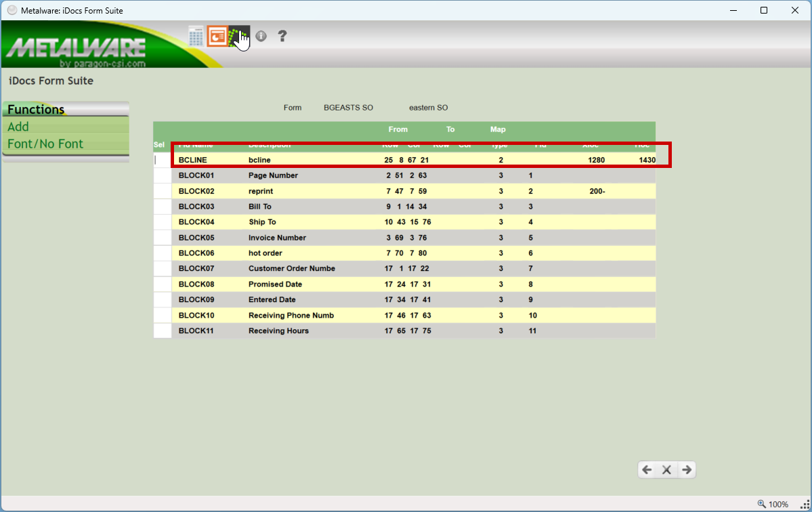812x512 pixels.
Task: Click the zoom magnifier in status bar
Action: [761, 504]
